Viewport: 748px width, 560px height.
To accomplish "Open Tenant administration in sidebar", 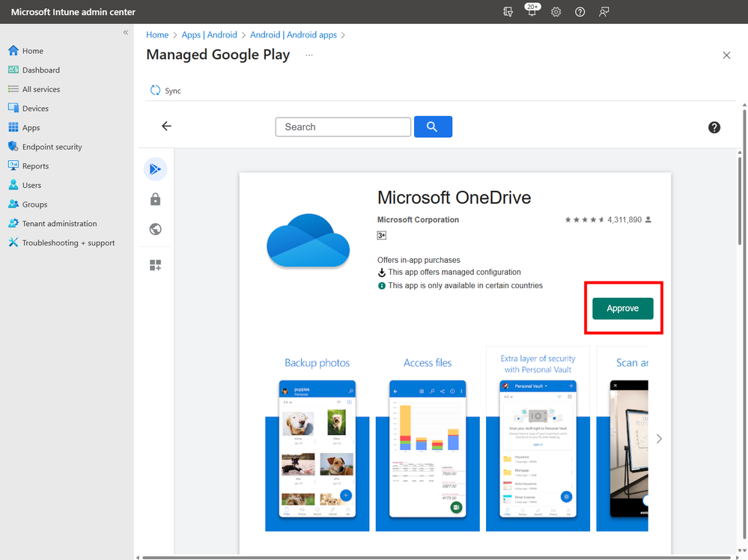I will click(x=52, y=223).
